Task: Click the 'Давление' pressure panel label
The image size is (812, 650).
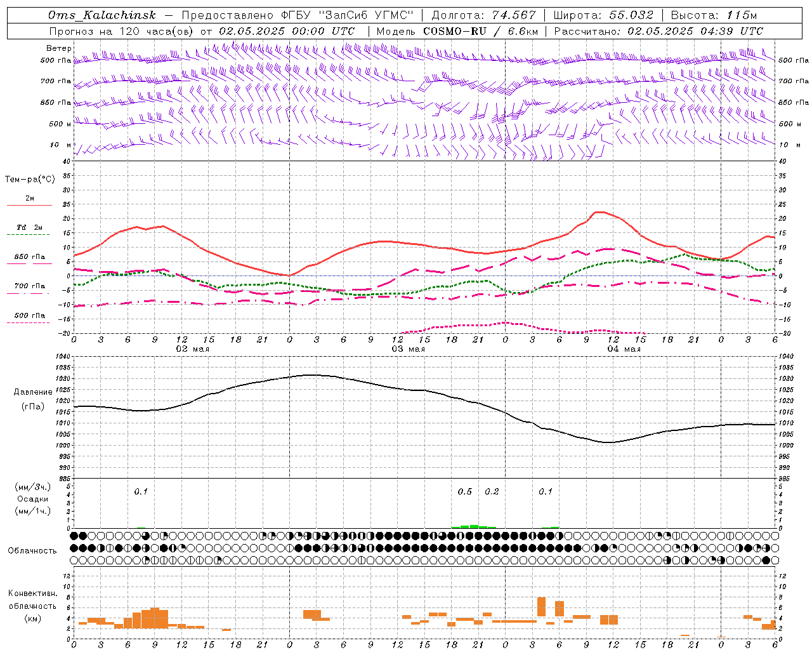Action: [33, 392]
